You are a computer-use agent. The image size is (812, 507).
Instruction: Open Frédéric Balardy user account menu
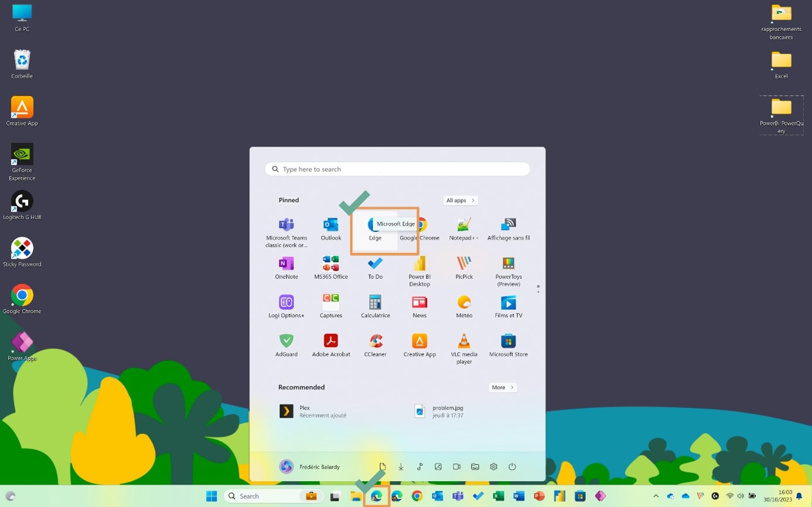pos(310,467)
